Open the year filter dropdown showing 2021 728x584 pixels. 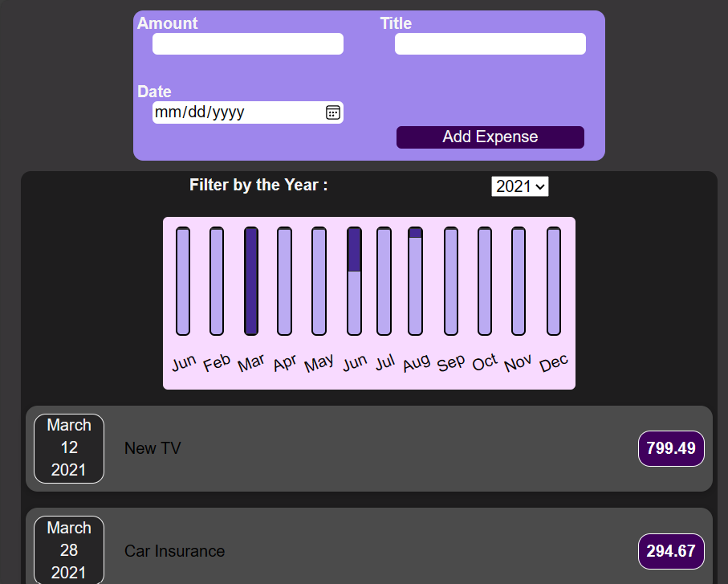[519, 186]
